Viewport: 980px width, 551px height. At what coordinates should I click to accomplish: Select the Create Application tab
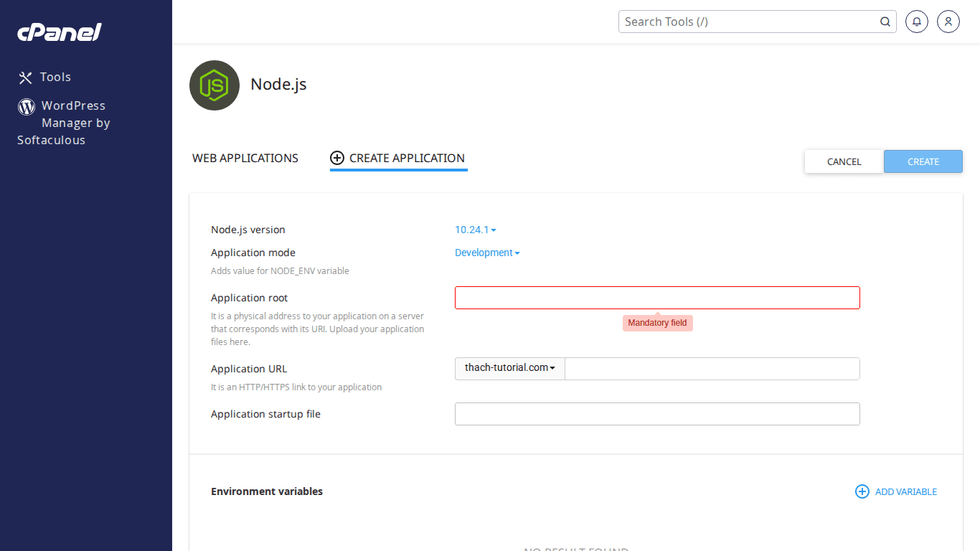pos(398,159)
